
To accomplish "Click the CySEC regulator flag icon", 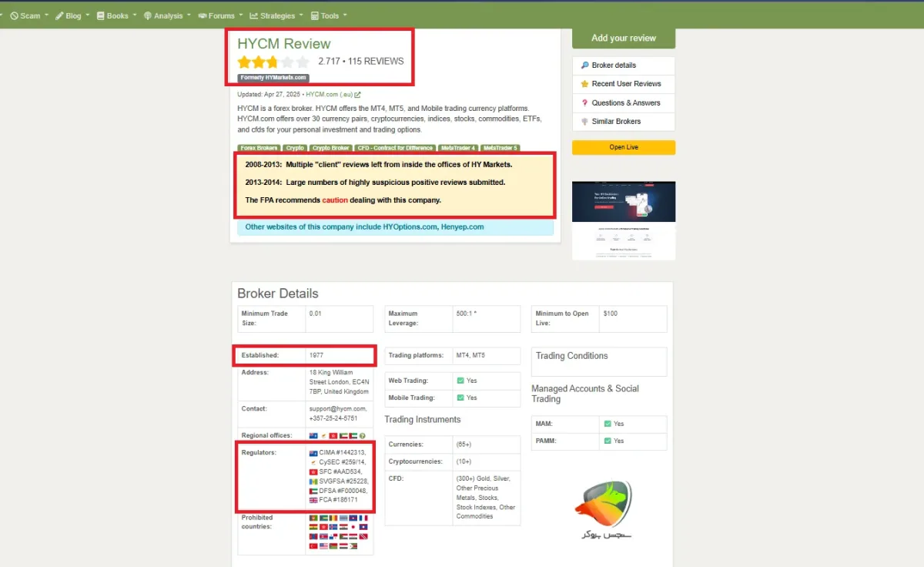I will pos(313,462).
